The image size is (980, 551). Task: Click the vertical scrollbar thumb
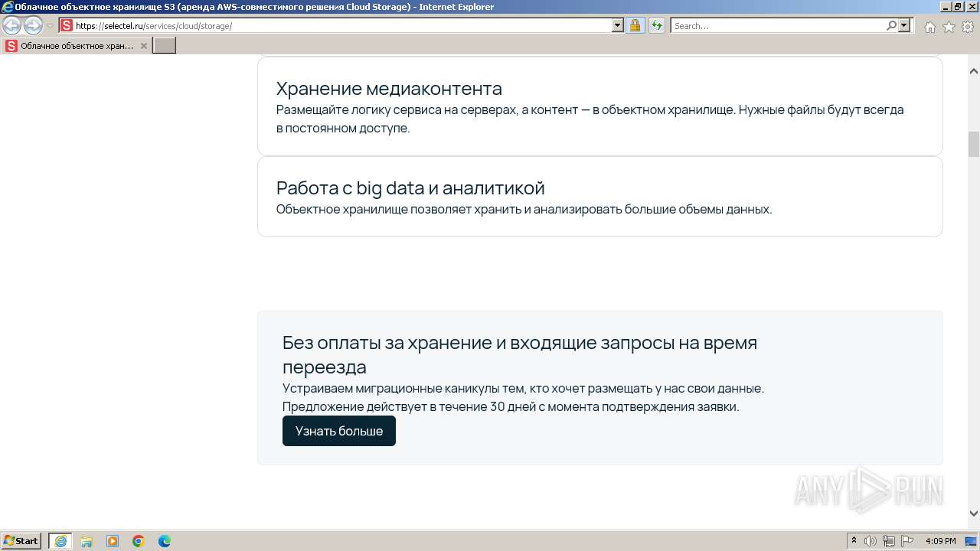pyautogui.click(x=974, y=144)
